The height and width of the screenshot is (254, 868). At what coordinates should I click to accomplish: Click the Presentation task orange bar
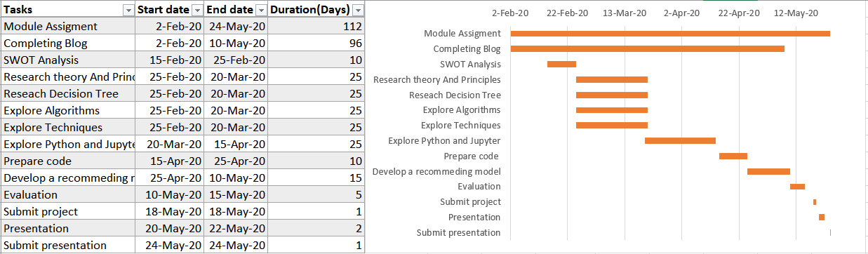822,217
